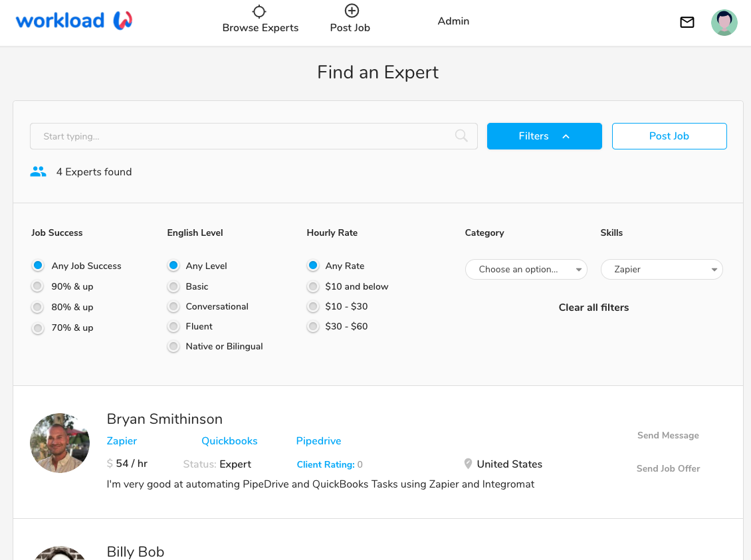The height and width of the screenshot is (560, 751).
Task: Click Send Job Offer for Bryan Smithinson
Action: point(668,468)
